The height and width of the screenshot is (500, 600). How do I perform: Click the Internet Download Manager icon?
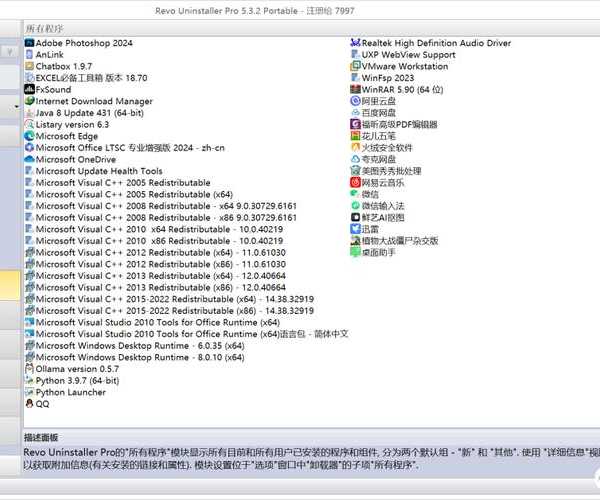pyautogui.click(x=29, y=101)
